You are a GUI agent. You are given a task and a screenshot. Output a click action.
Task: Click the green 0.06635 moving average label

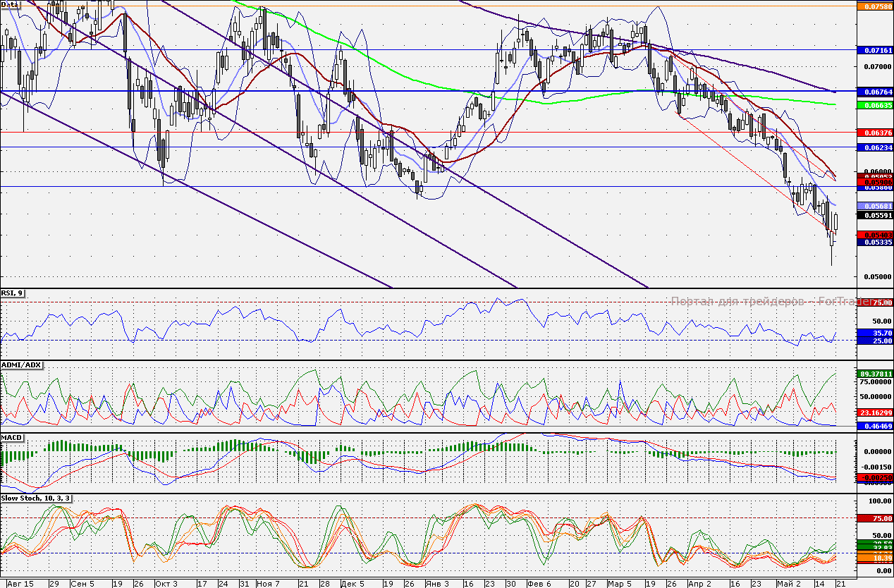coord(874,105)
